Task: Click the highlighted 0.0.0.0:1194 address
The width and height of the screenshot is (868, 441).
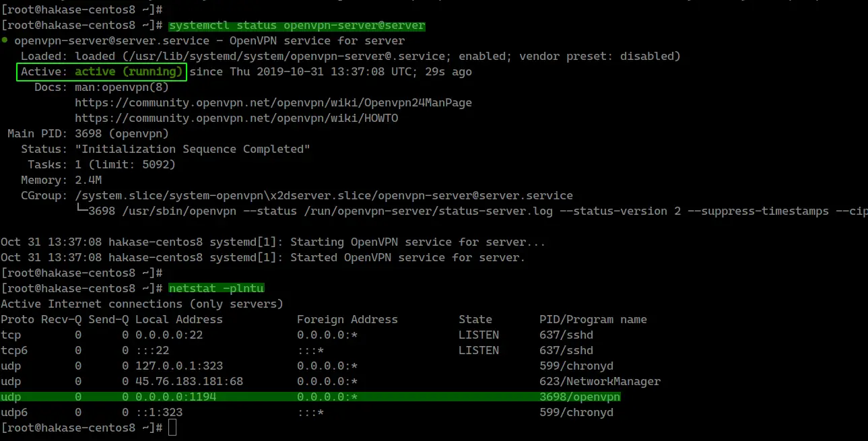Action: (x=176, y=397)
